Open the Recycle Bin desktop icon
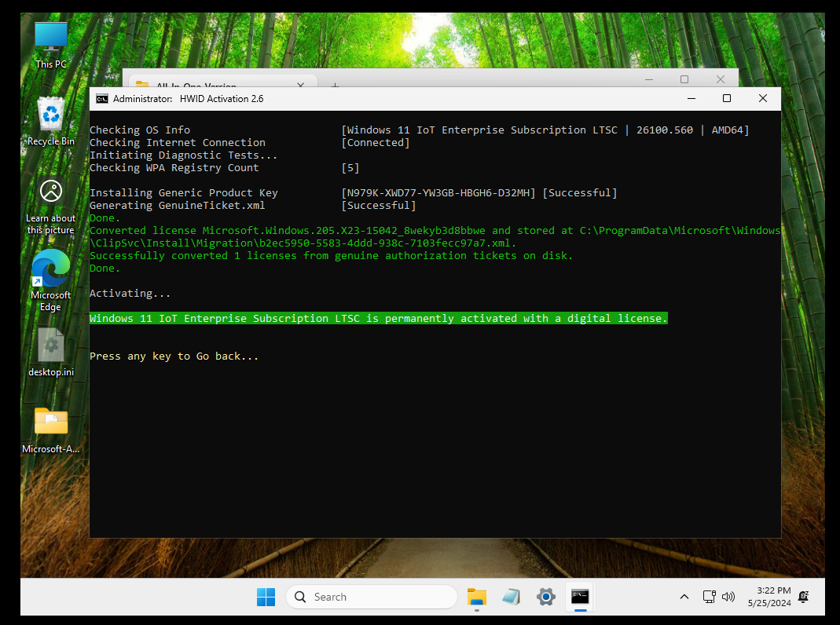 tap(51, 122)
